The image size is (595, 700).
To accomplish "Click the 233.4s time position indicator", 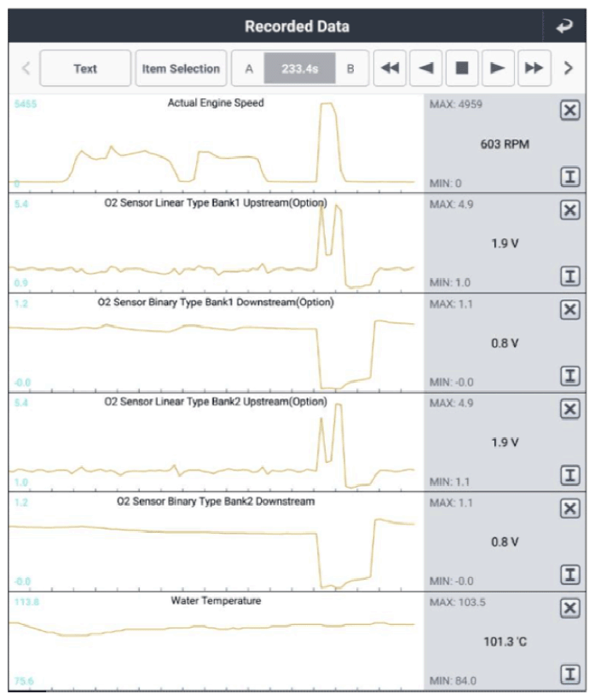I will click(x=299, y=69).
